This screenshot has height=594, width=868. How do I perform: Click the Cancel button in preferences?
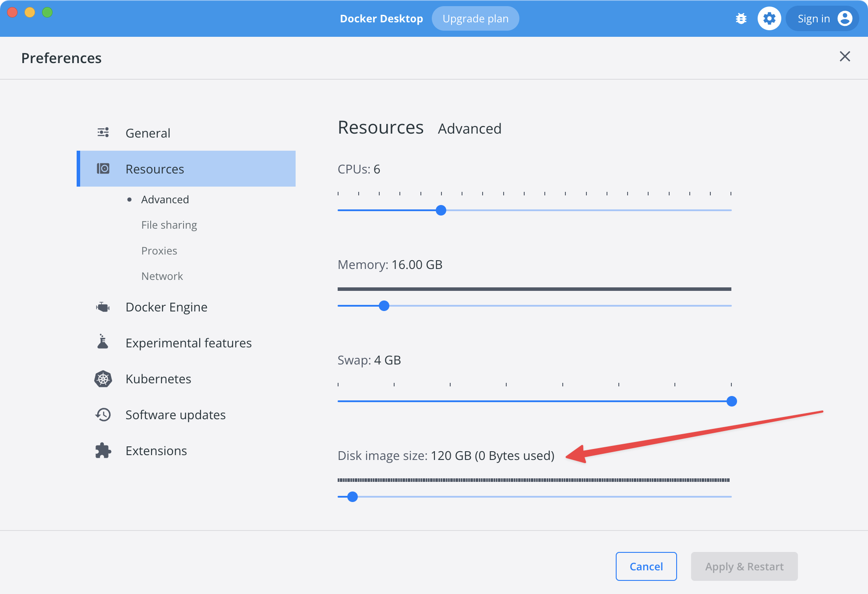(646, 566)
